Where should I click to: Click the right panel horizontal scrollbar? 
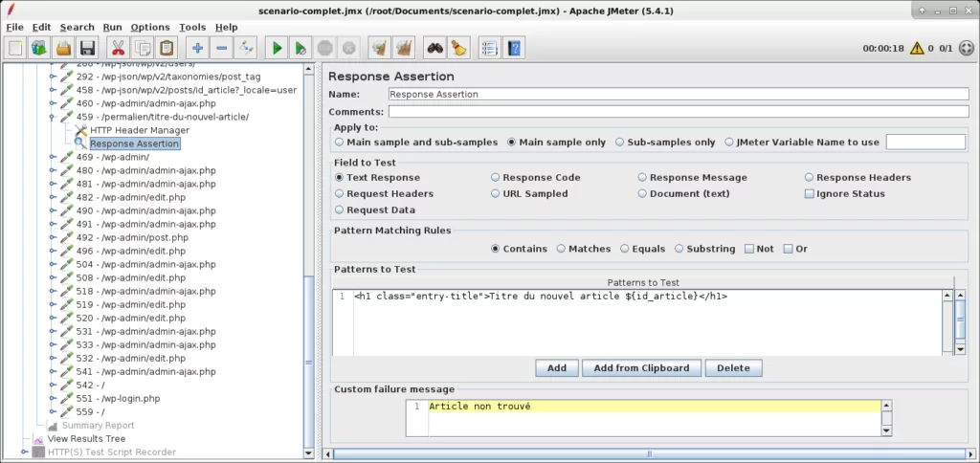tap(650, 454)
